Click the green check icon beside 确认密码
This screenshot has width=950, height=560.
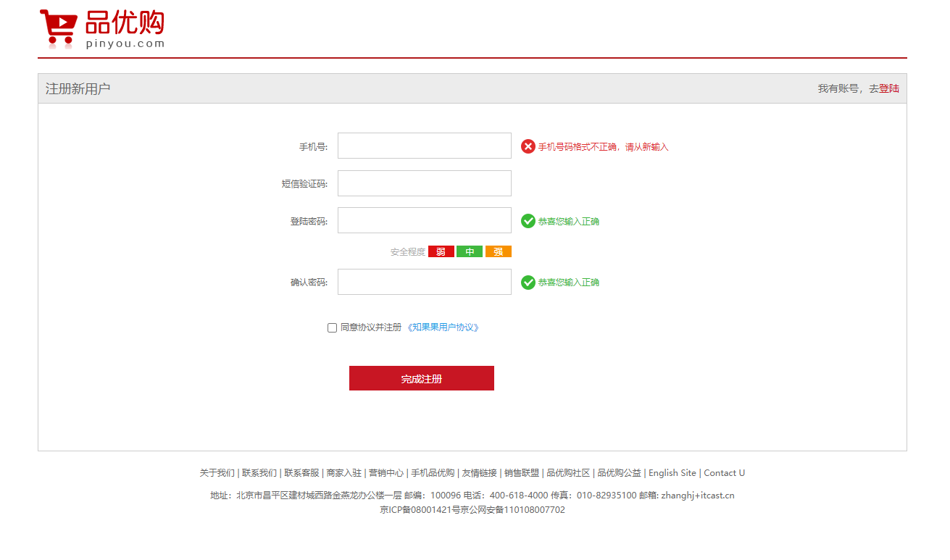pyautogui.click(x=528, y=282)
